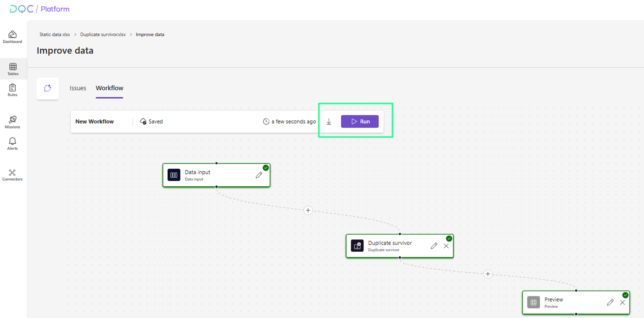Viewport: 644px width, 318px height.
Task: Add step between Duplicate survivor and Preview
Action: 488,274
